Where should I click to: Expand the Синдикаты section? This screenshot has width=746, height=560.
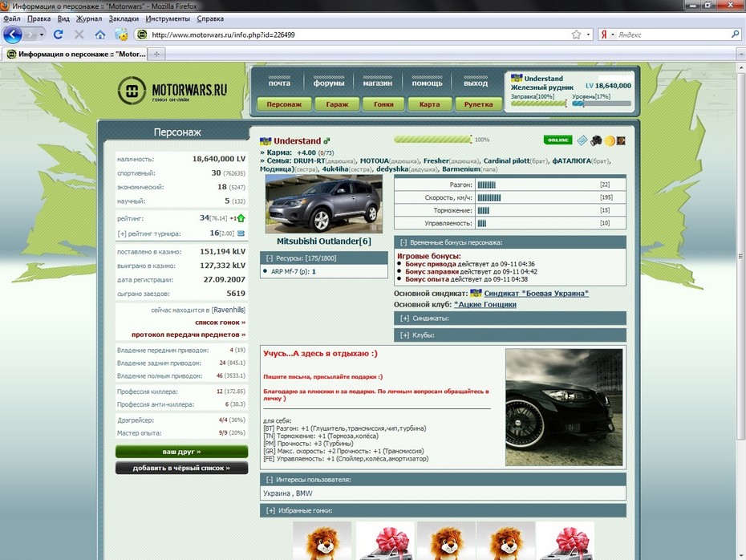coord(405,319)
